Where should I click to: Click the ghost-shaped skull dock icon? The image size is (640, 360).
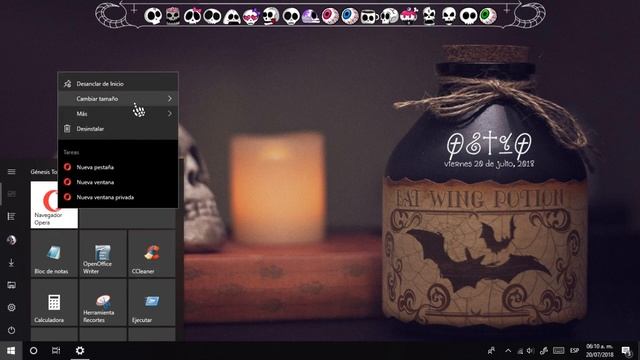232,17
